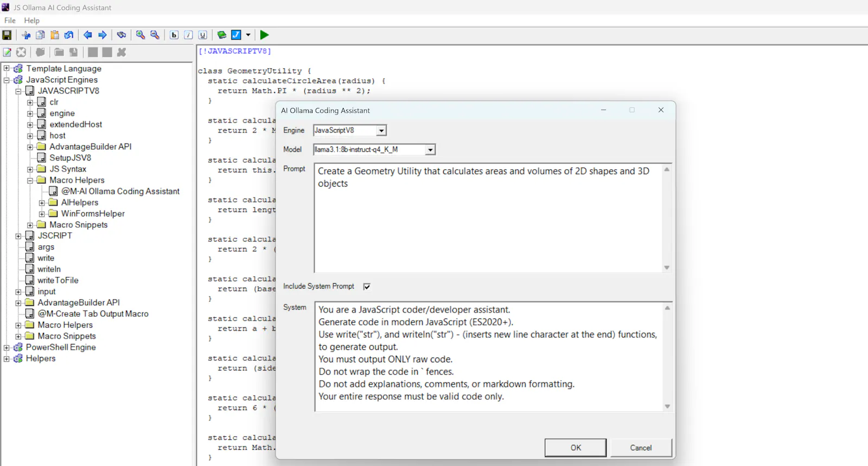Expand the bottom-level Helpers tree node
868x466 pixels.
(x=7, y=359)
